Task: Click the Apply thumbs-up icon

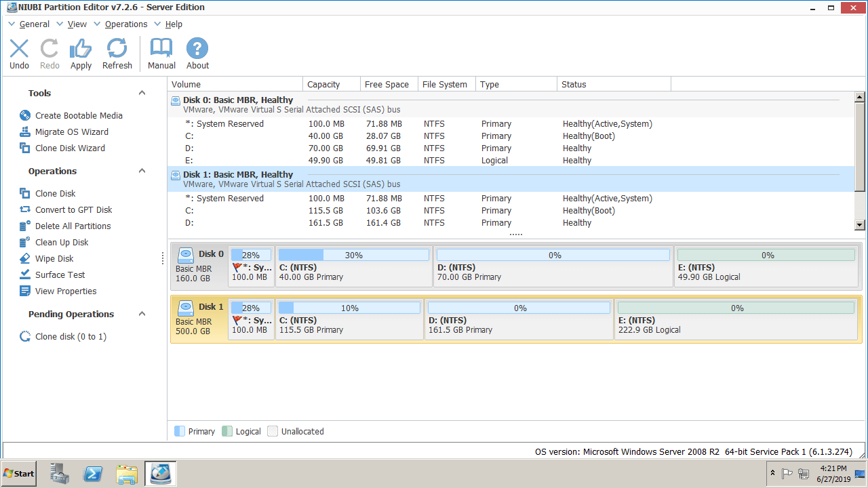Action: tap(81, 49)
